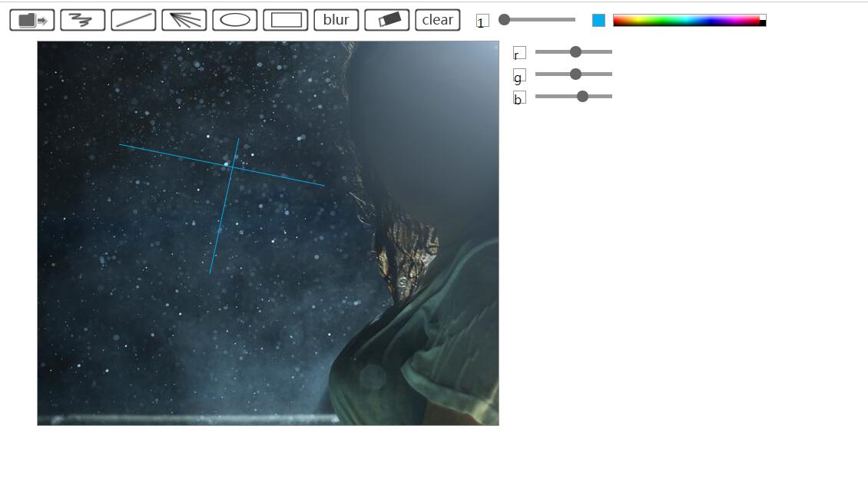Click the line width slider handle
The height and width of the screenshot is (492, 868).
(505, 20)
